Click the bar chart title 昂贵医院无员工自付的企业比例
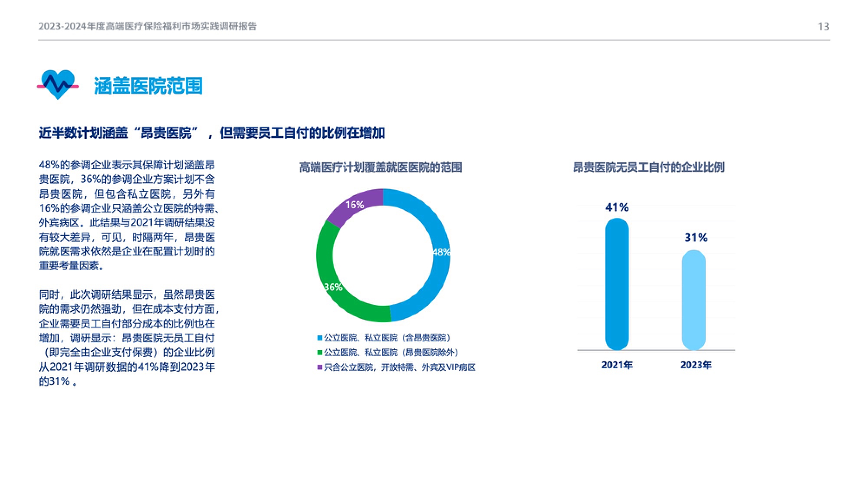Screen dimensions: 868x488 pyautogui.click(x=648, y=167)
